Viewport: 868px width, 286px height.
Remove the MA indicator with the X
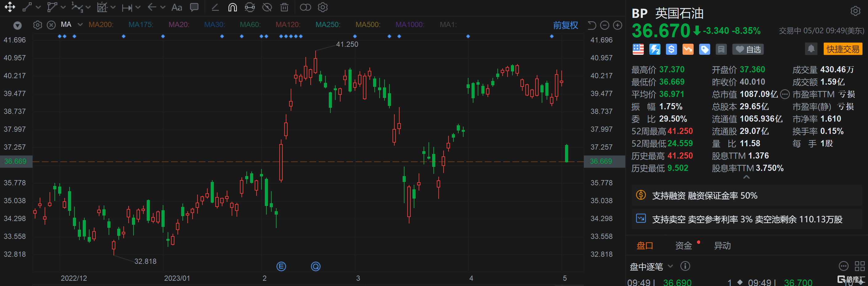click(51, 25)
